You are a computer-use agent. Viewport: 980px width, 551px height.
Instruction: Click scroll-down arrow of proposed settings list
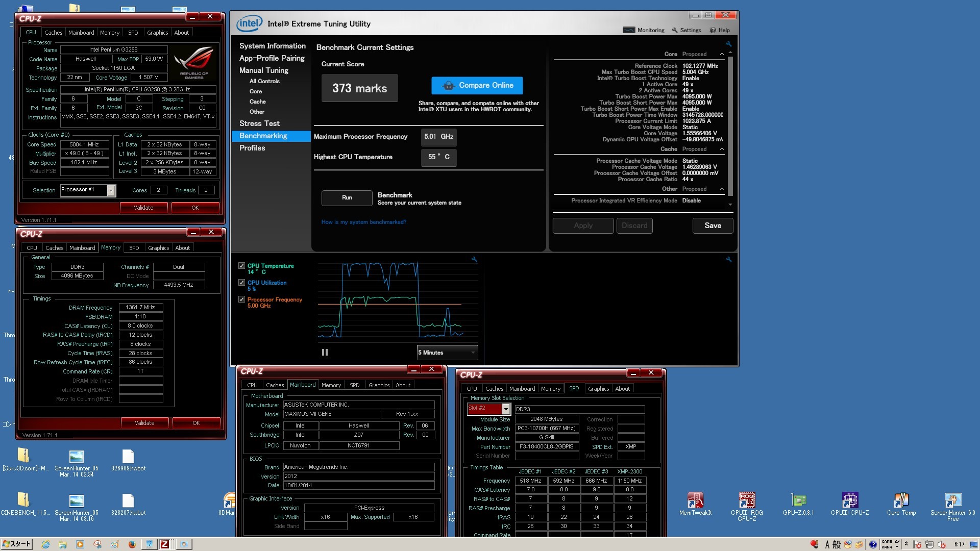730,205
